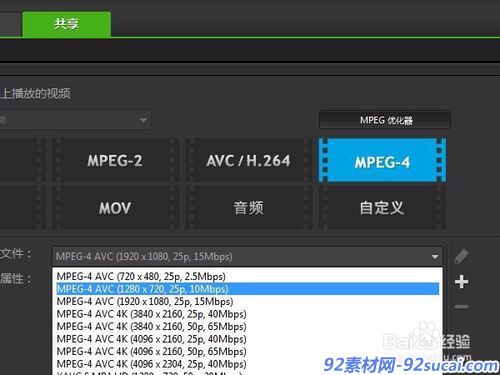The height and width of the screenshot is (375, 500).
Task: Select the MPEG-2 format tile
Action: tap(115, 161)
